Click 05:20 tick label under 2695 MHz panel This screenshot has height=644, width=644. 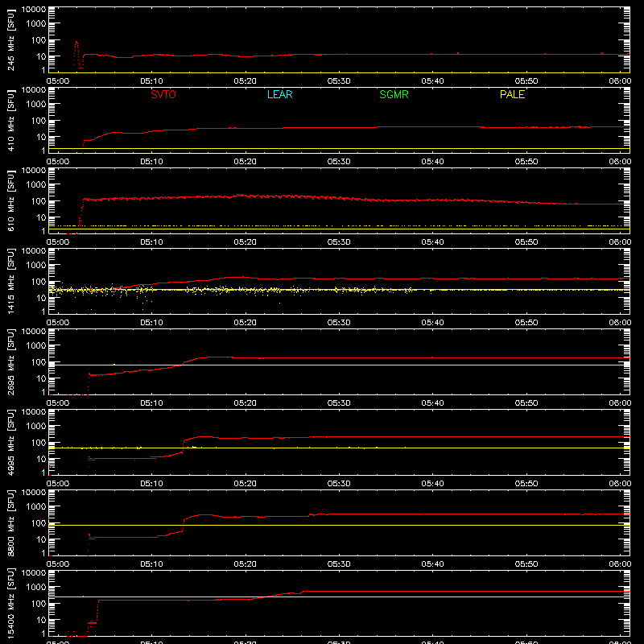click(246, 403)
